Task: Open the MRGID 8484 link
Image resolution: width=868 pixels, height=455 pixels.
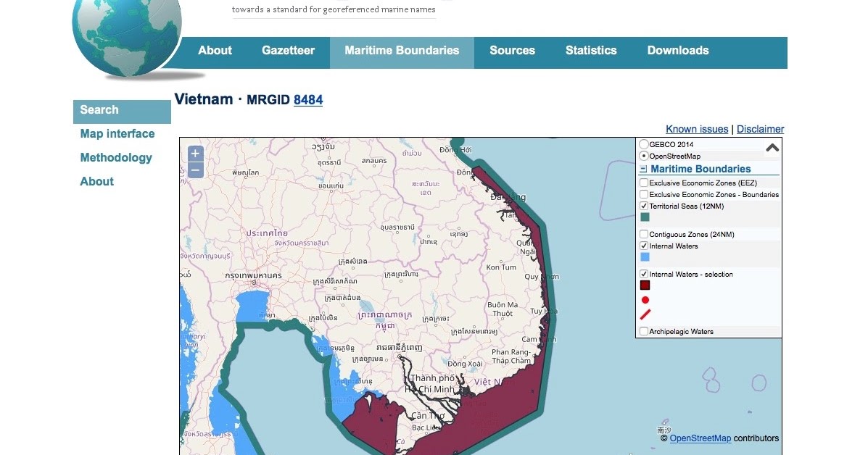Action: tap(308, 100)
